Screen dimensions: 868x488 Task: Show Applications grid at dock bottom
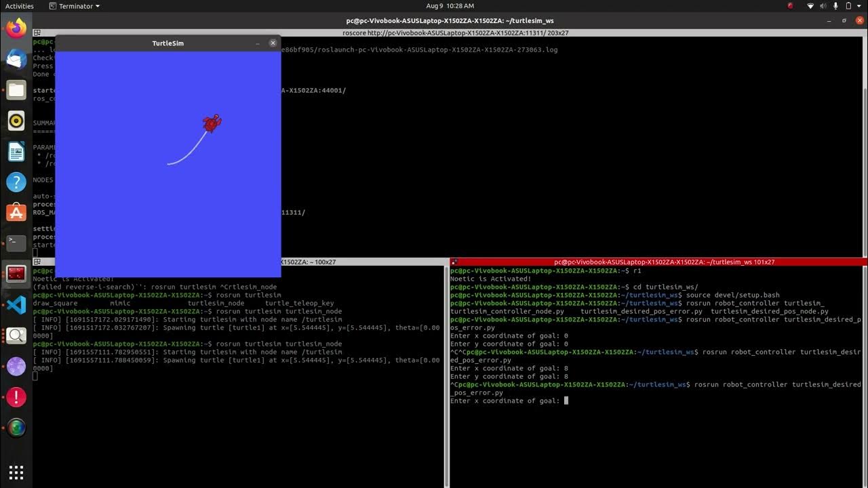pos(16,472)
